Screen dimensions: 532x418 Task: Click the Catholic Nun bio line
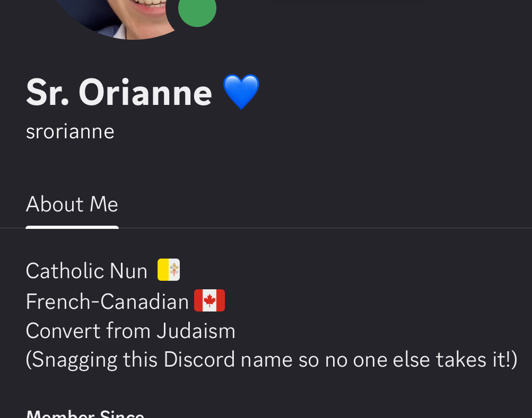point(103,271)
